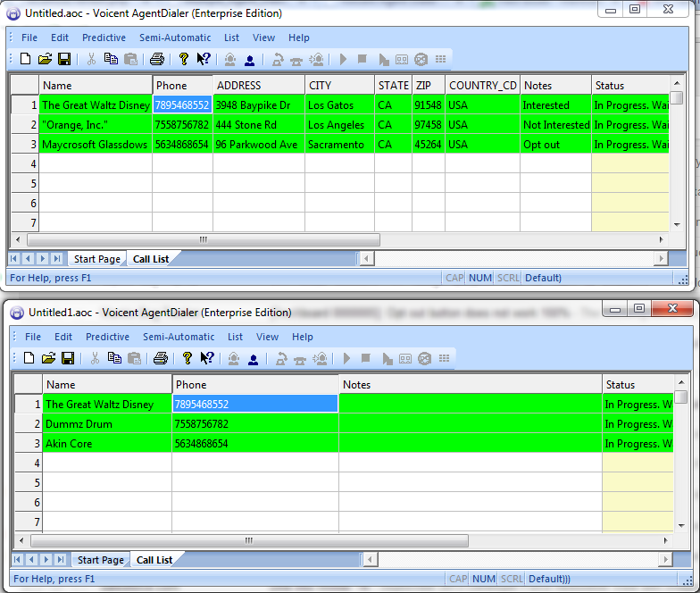Select phone cell 7895468552 in Untitled.aoc
Screen dimensions: 700x593
click(182, 105)
